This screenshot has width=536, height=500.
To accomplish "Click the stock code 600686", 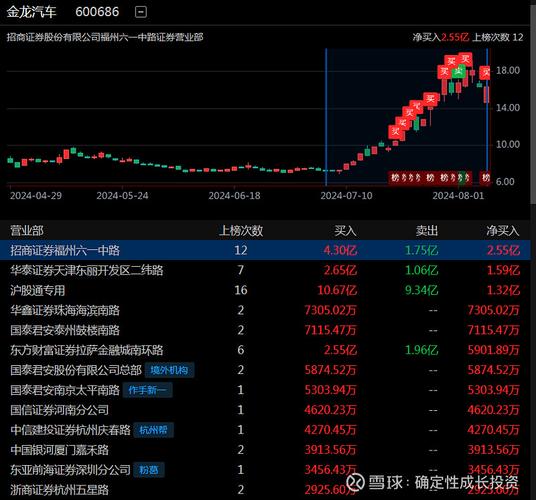I will click(x=97, y=12).
